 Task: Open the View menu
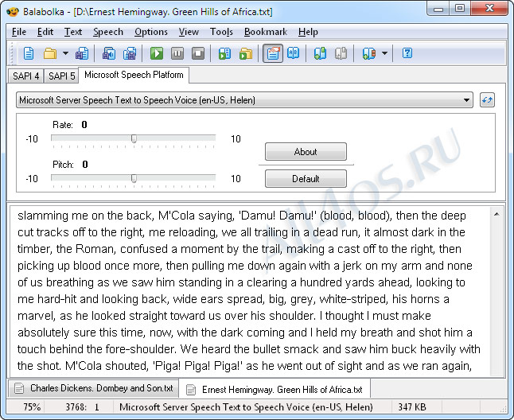pyautogui.click(x=189, y=32)
